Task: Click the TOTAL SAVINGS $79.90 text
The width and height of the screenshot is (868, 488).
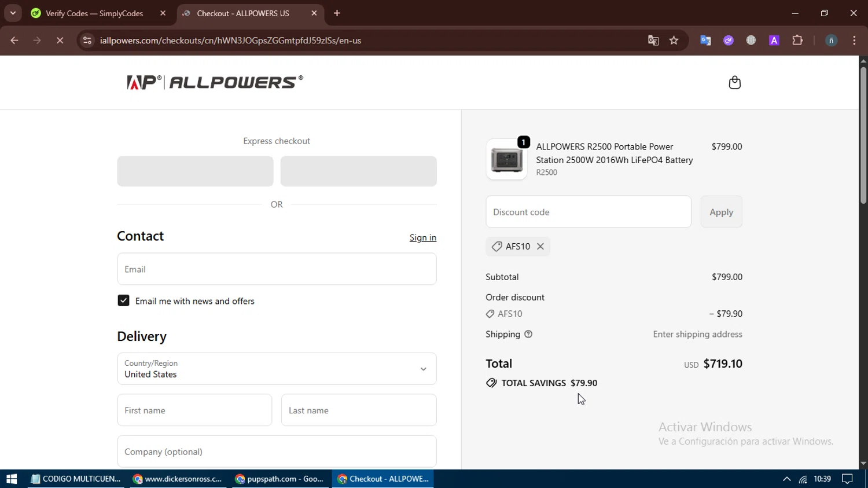Action: tap(549, 383)
